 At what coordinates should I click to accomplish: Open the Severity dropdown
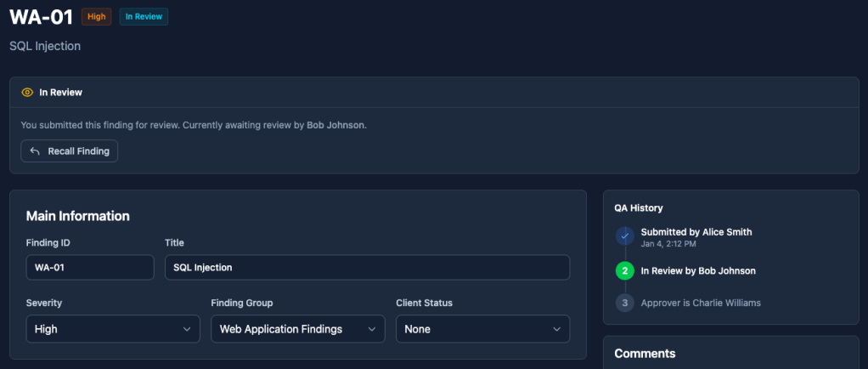pyautogui.click(x=113, y=329)
